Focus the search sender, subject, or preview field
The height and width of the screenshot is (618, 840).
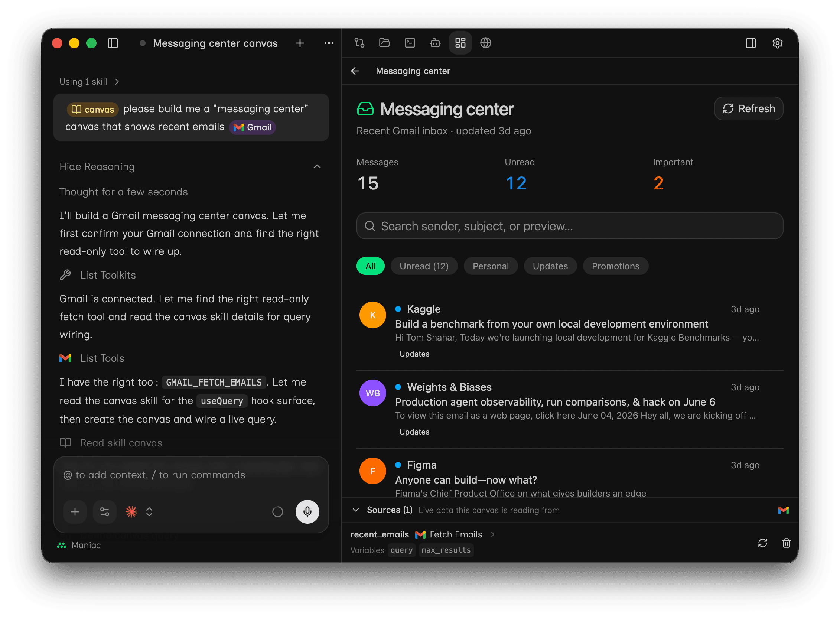click(570, 226)
